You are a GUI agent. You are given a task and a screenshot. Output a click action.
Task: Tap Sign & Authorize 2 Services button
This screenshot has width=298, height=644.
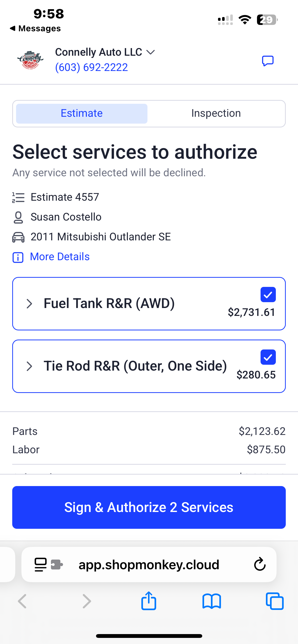coord(149,507)
